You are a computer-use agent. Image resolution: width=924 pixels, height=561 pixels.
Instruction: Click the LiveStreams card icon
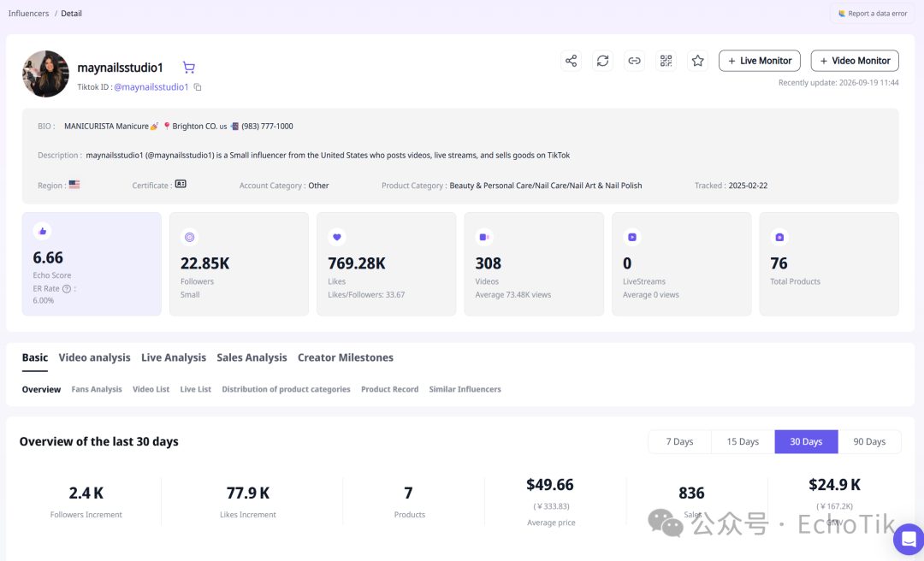click(x=632, y=237)
